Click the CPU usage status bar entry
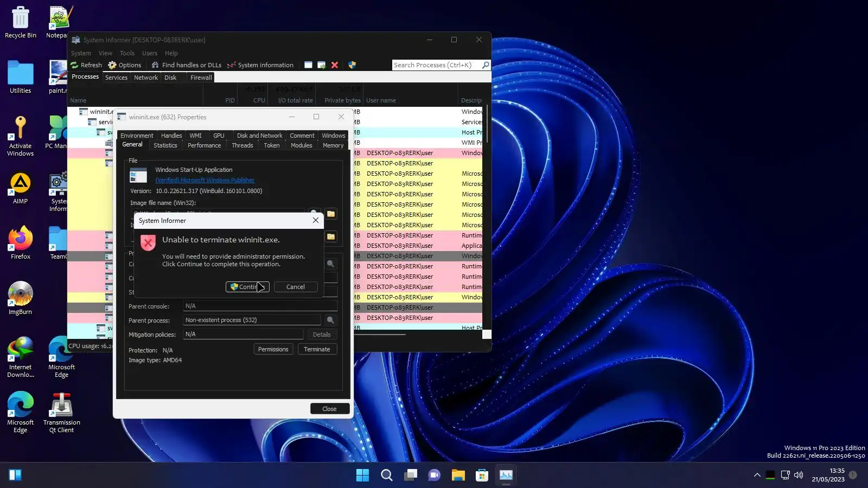 point(90,346)
